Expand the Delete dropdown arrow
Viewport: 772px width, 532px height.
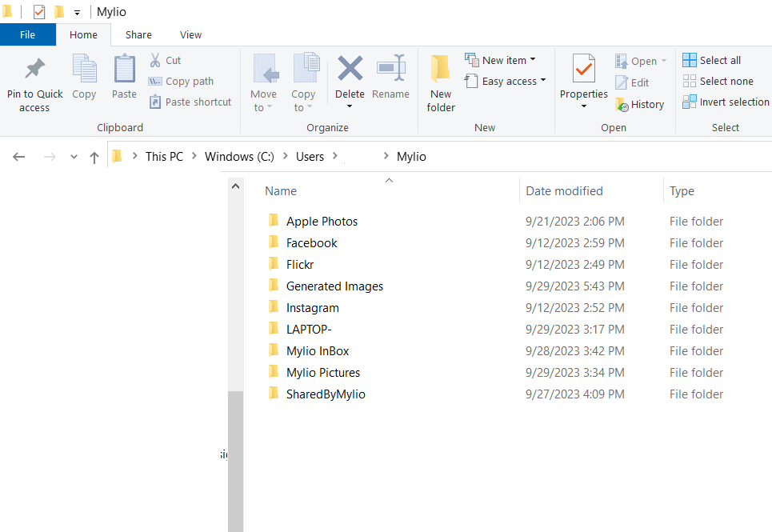tap(350, 106)
